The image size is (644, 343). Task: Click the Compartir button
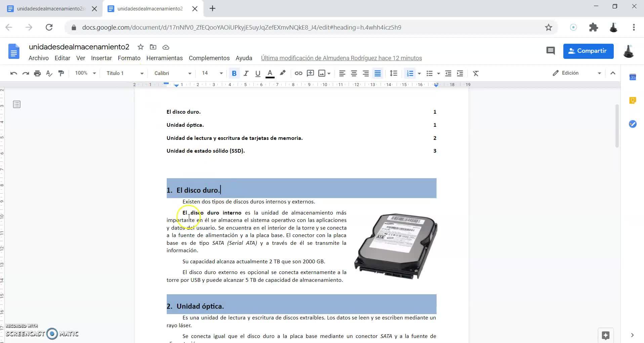pos(588,51)
